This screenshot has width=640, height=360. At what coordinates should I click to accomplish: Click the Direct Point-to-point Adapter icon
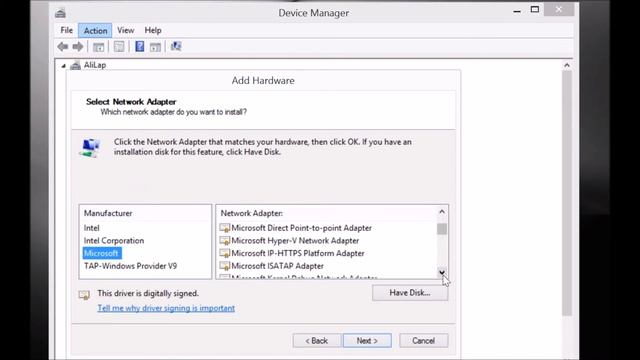225,228
